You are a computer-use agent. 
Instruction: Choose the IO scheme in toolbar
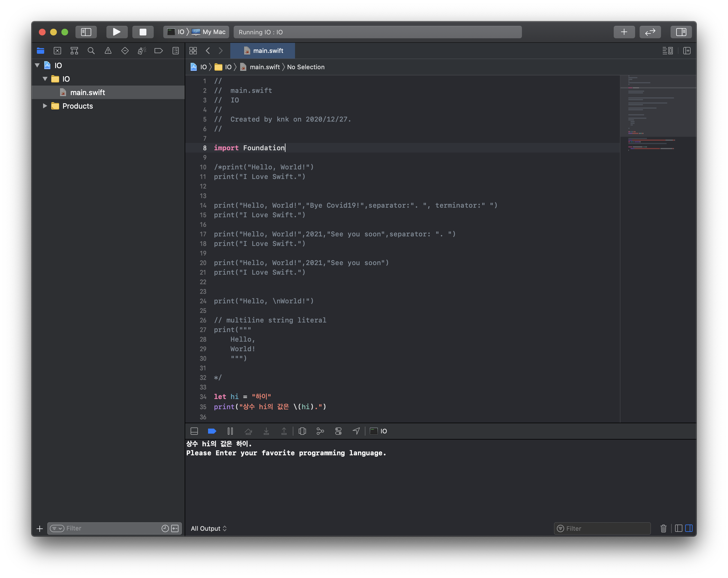[x=176, y=32]
